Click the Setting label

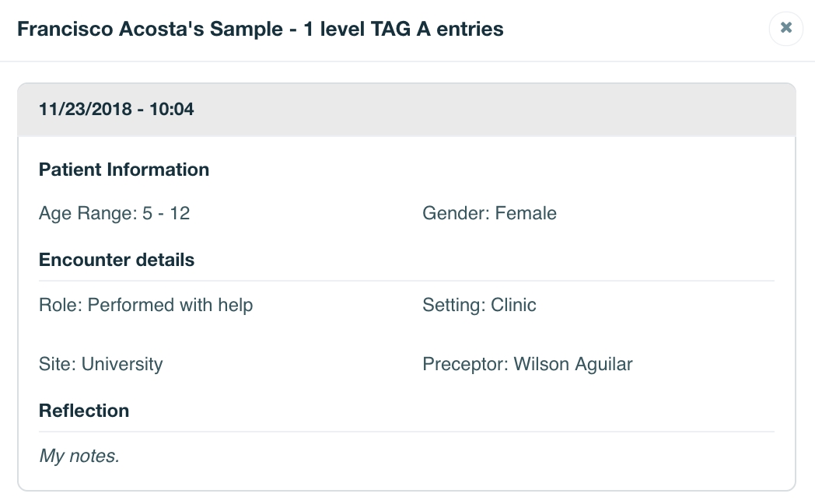coord(453,305)
